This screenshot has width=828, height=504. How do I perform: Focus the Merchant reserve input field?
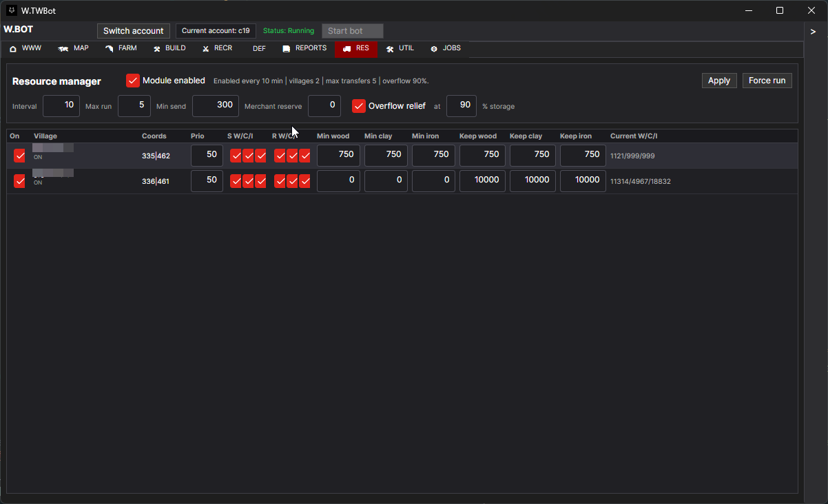click(x=324, y=106)
